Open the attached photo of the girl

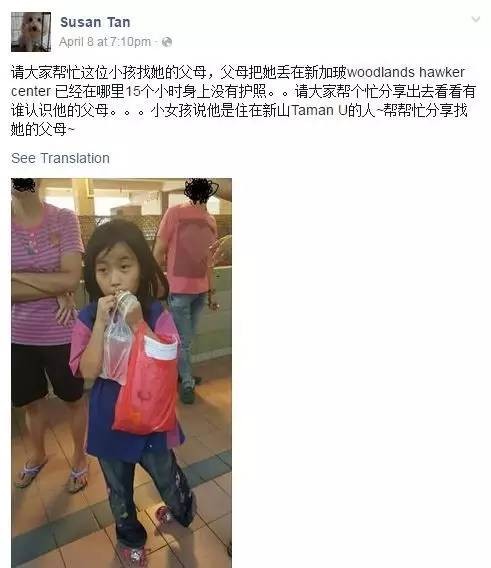[121, 373]
